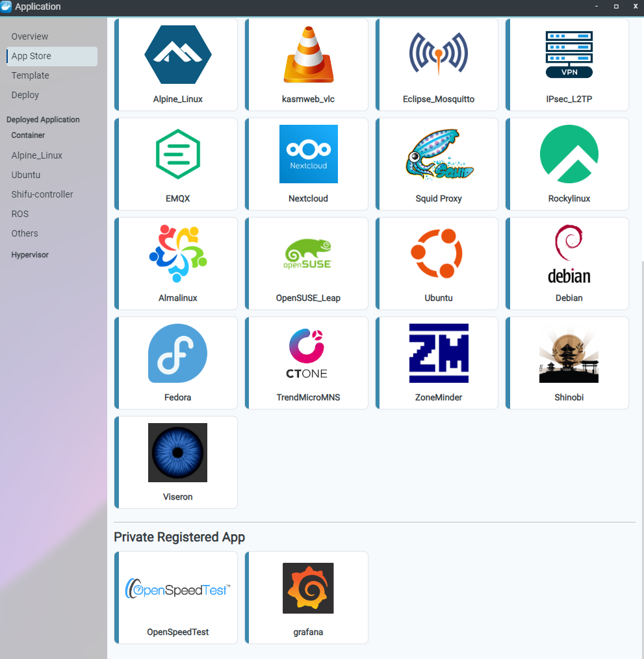Select the OpenSUSE_Leap chameleon icon
This screenshot has height=659, width=644.
[308, 253]
